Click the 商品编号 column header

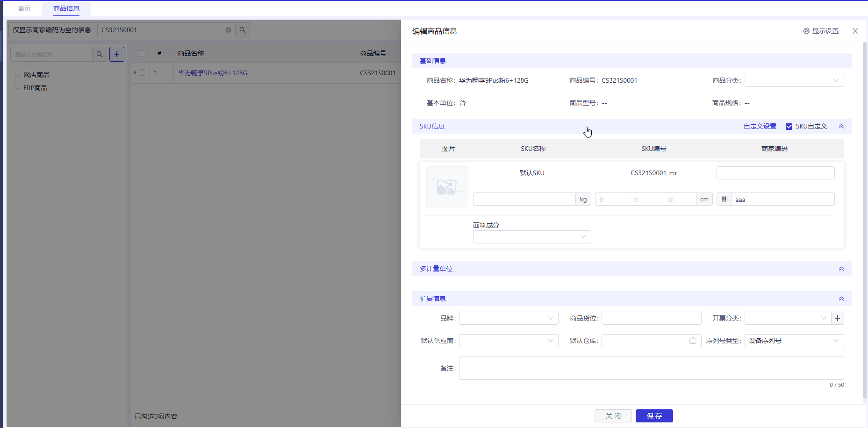pyautogui.click(x=379, y=53)
